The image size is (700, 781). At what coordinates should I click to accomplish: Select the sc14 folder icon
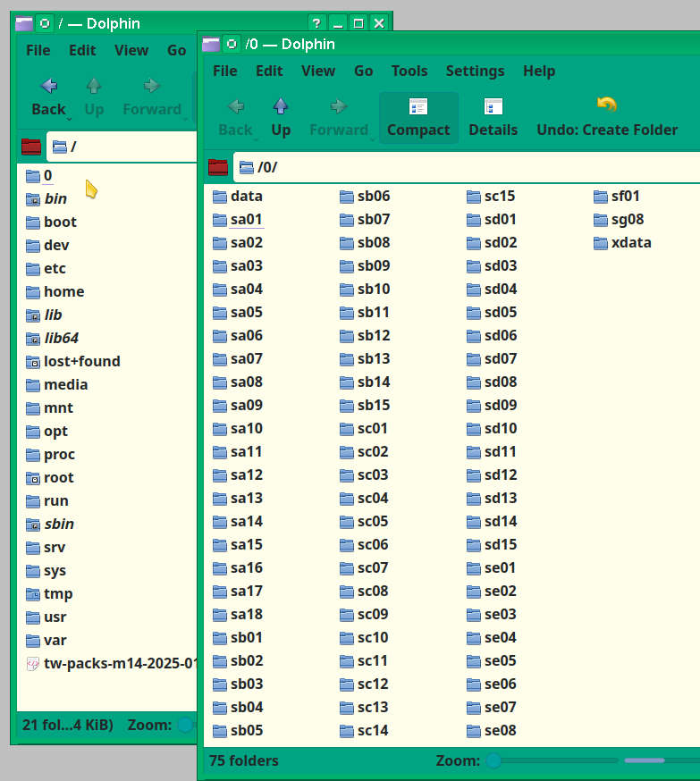(347, 731)
